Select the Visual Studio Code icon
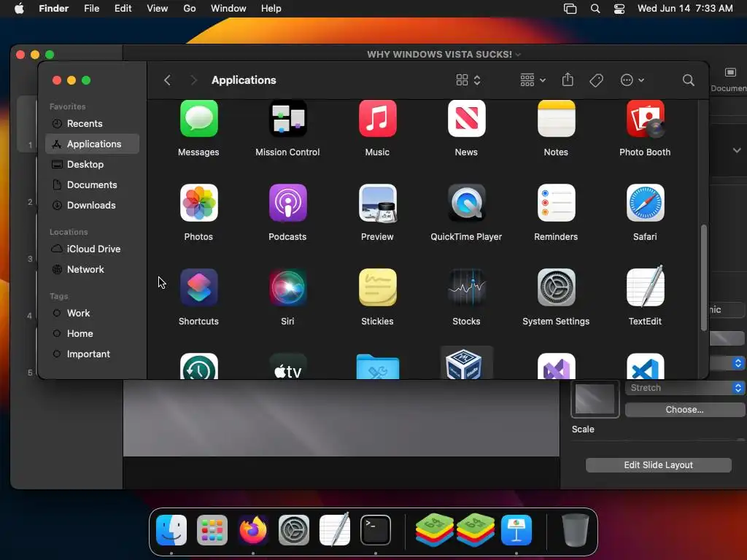747x560 pixels. point(645,366)
